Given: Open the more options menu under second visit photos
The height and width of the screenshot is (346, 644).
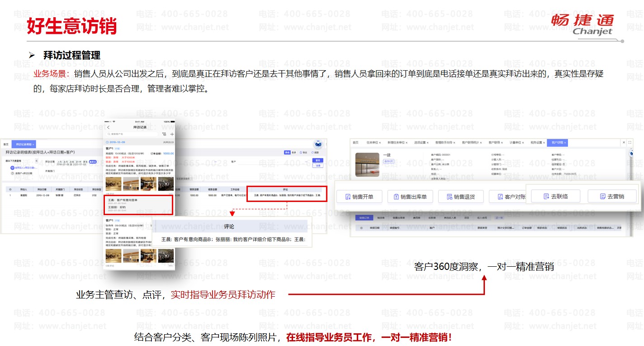Looking at the screenshot, I should (x=171, y=266).
